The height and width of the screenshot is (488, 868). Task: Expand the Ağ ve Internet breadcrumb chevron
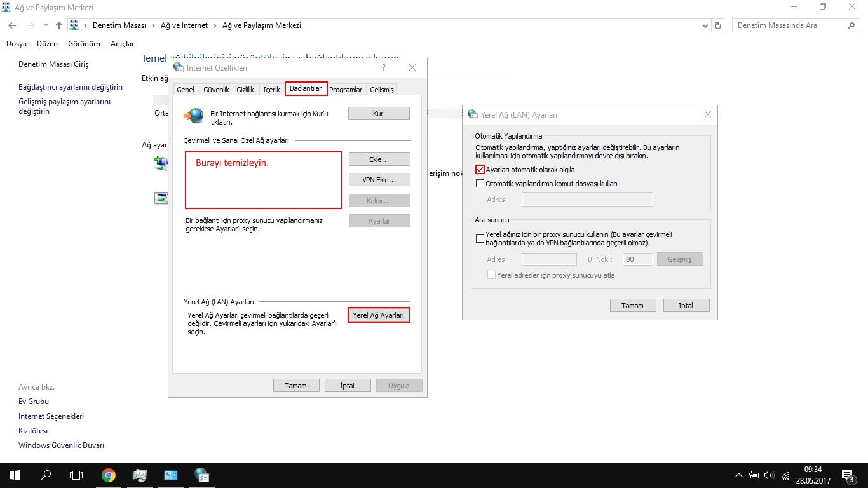215,25
